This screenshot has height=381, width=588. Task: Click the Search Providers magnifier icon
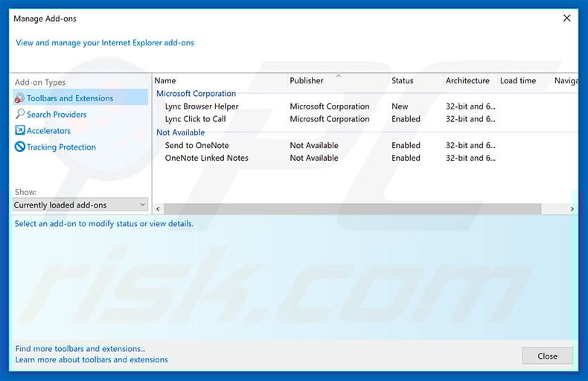click(x=20, y=114)
